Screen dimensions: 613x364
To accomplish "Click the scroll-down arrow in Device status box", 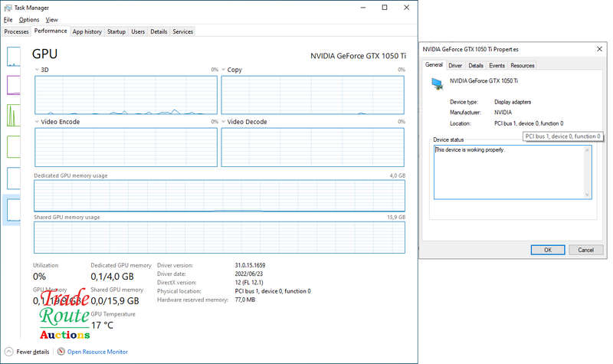I will [587, 195].
